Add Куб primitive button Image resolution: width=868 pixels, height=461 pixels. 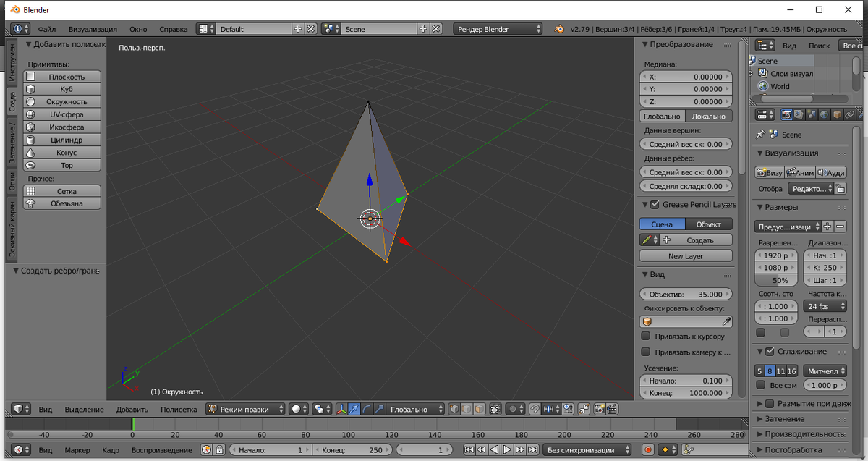(62, 89)
